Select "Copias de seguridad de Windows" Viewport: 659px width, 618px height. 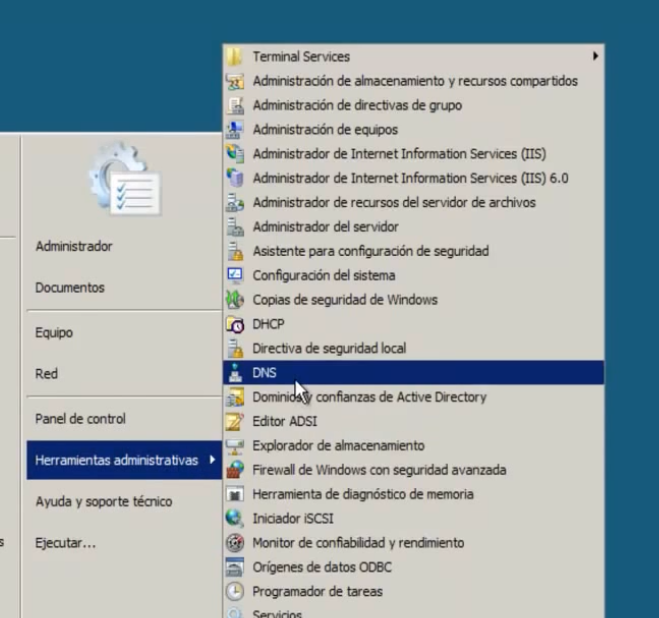(345, 300)
